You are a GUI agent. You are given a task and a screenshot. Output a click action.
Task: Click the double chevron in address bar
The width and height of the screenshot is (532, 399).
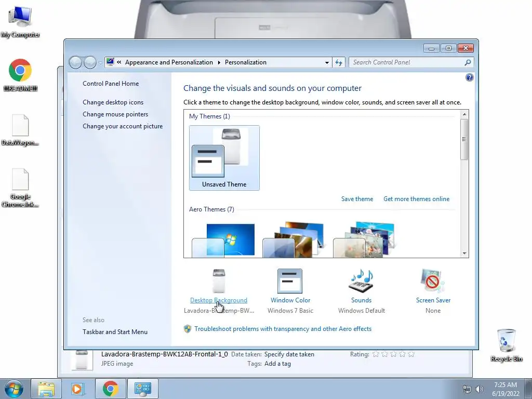(x=119, y=62)
